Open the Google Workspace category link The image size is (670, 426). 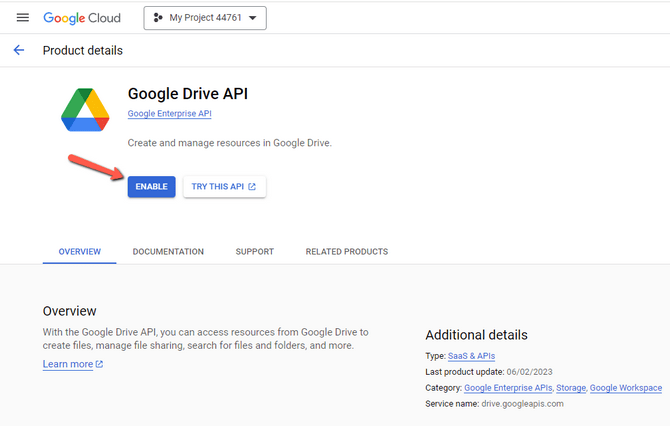[x=626, y=388]
